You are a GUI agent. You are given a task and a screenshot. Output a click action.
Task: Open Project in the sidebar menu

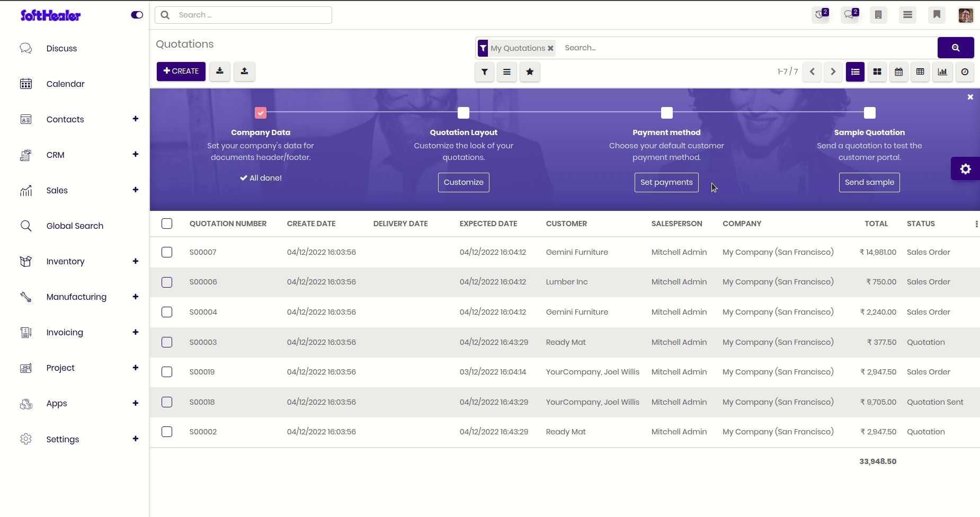click(60, 368)
